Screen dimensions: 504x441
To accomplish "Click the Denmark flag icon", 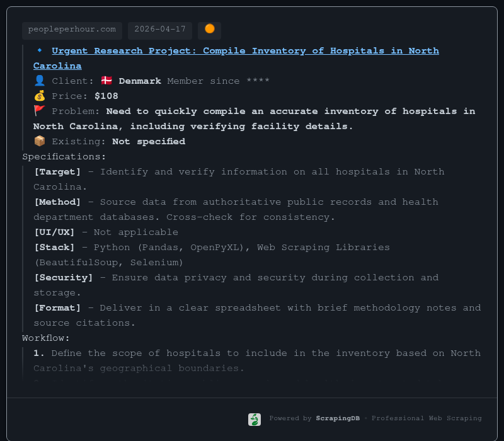I will (107, 81).
